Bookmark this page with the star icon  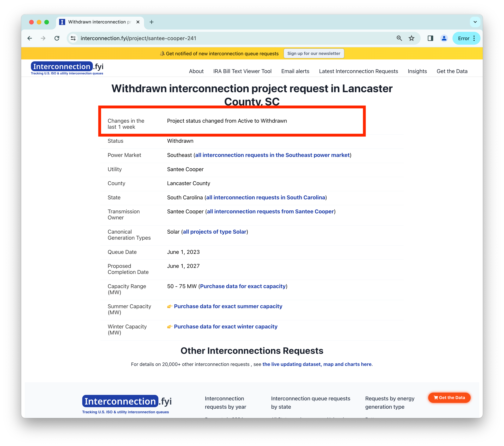(411, 38)
